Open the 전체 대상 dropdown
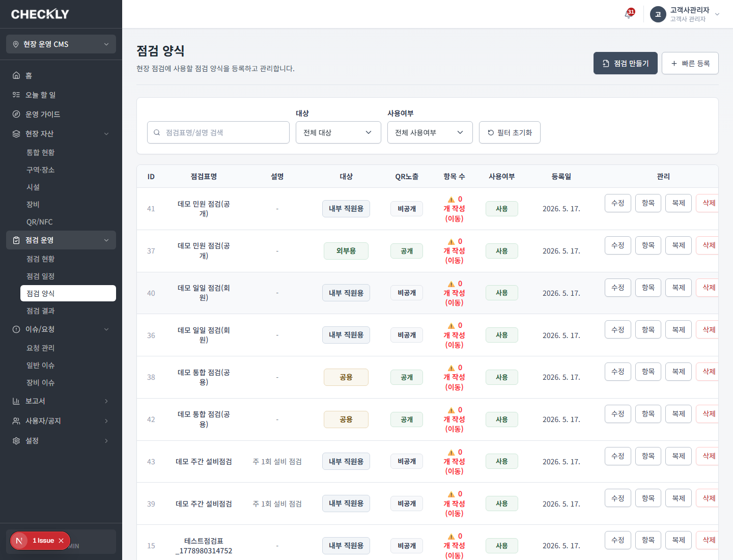The width and height of the screenshot is (733, 560). [x=339, y=132]
